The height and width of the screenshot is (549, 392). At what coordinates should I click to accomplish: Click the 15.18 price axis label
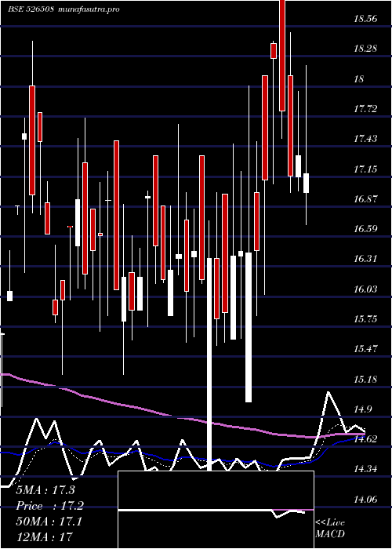365,379
